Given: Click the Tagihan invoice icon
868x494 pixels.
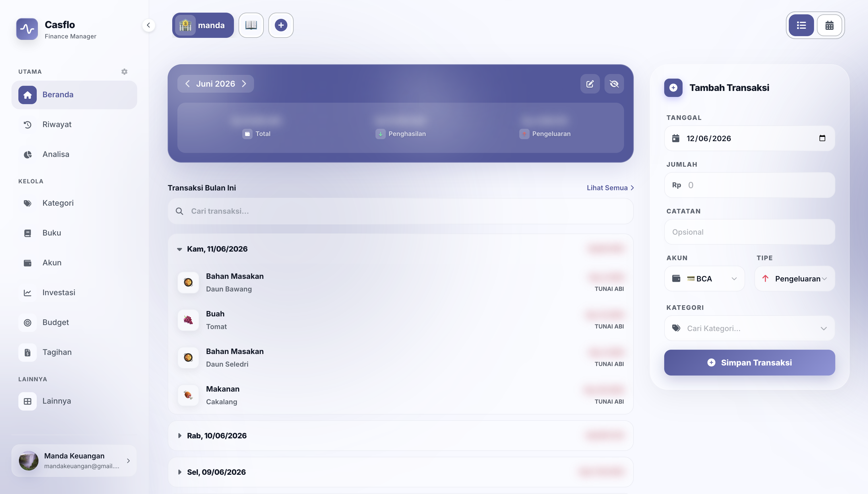Looking at the screenshot, I should click(28, 353).
